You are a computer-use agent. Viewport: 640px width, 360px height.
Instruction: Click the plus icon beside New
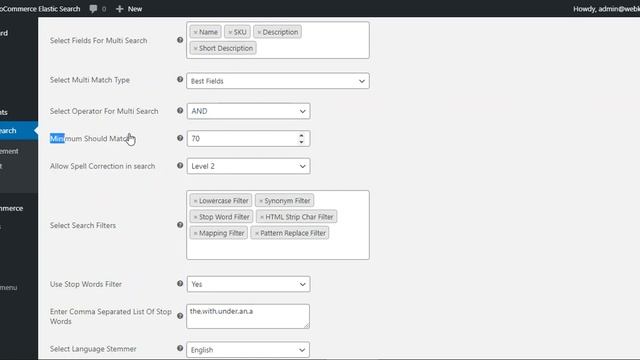pyautogui.click(x=119, y=9)
